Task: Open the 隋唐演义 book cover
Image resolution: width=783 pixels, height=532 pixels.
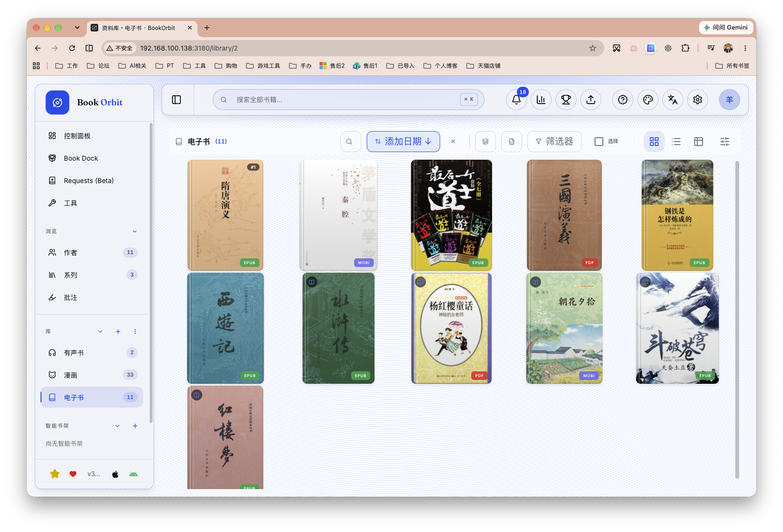Action: click(x=225, y=215)
